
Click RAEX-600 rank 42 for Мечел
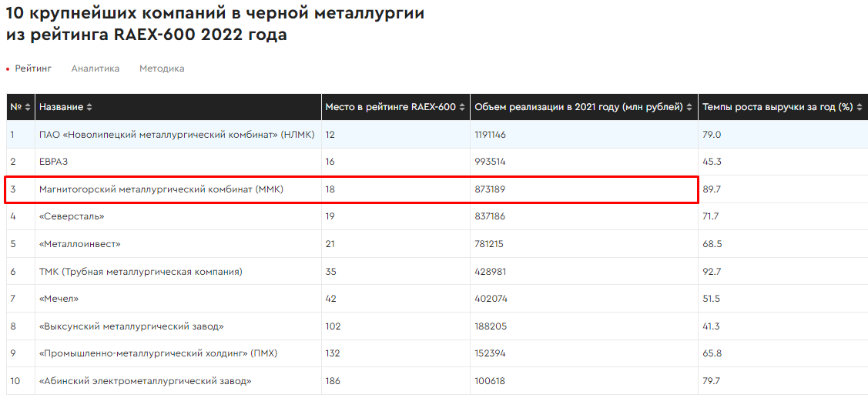[x=331, y=299]
